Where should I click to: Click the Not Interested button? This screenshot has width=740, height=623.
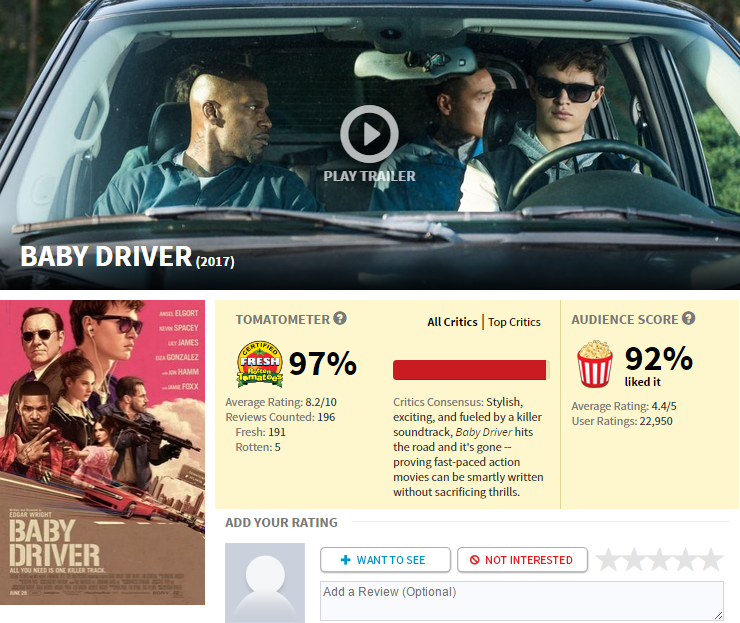tap(522, 560)
